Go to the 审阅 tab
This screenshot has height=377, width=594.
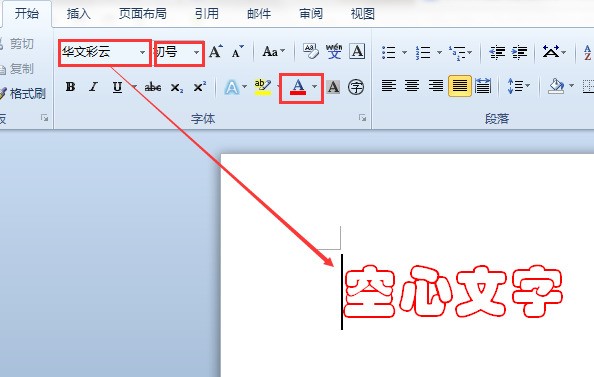click(x=311, y=14)
